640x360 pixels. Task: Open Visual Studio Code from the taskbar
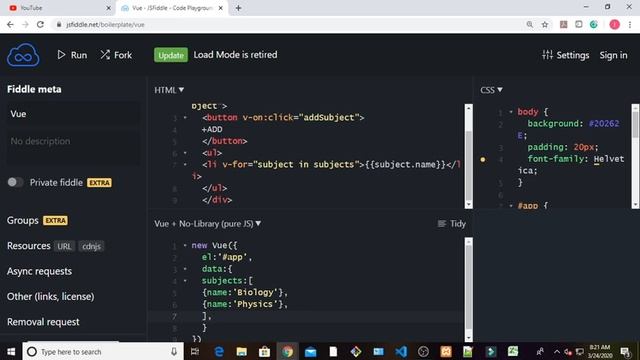click(401, 351)
